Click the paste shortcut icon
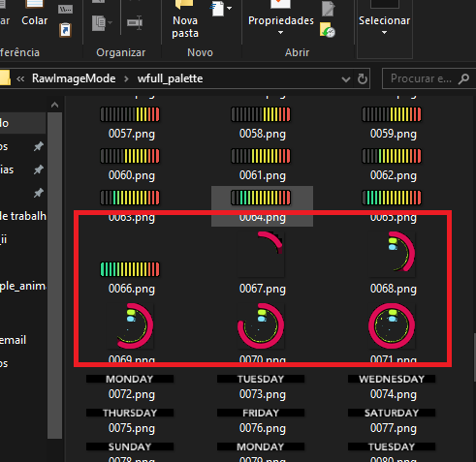The height and width of the screenshot is (462, 476). click(65, 30)
